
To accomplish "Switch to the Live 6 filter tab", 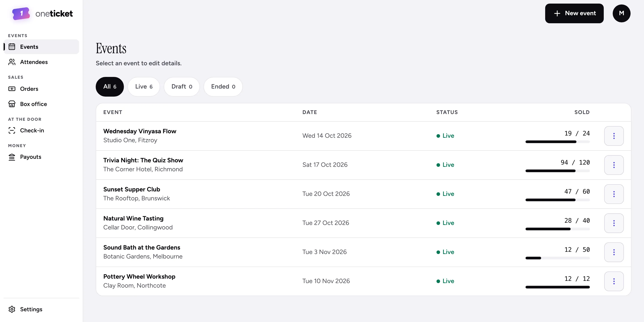I will (x=144, y=87).
